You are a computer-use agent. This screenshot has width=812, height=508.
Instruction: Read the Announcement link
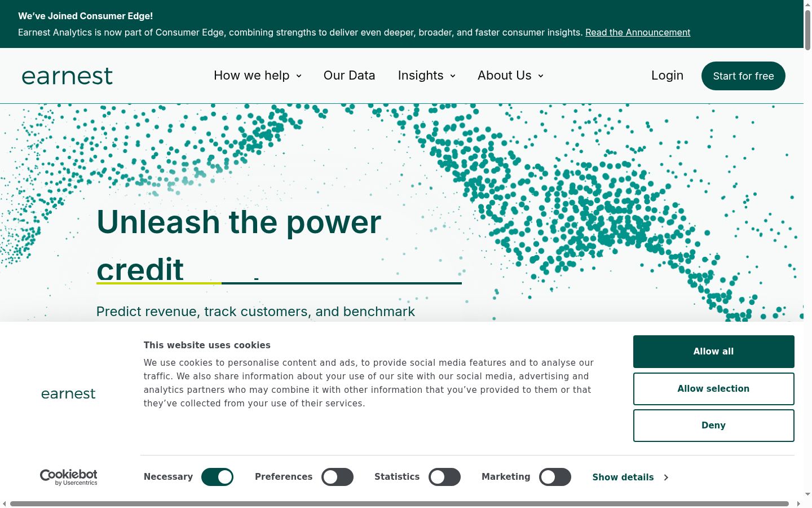click(638, 32)
